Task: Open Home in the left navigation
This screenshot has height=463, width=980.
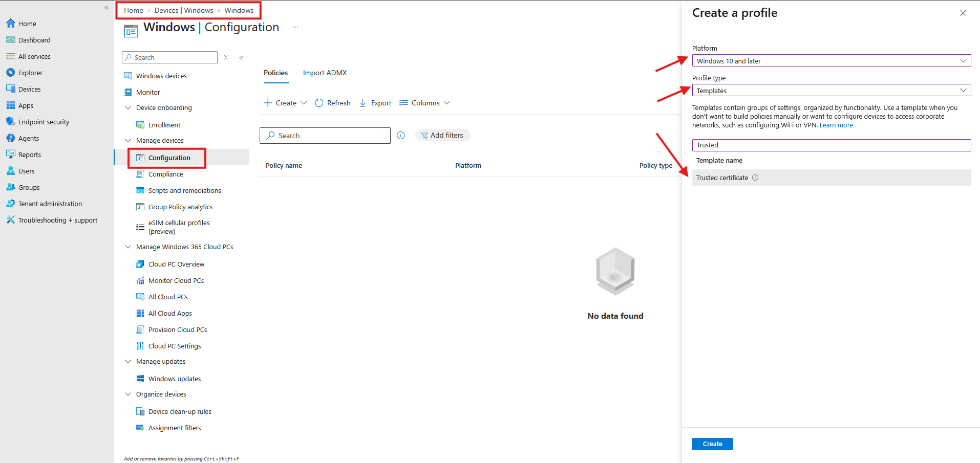Action: 27,24
